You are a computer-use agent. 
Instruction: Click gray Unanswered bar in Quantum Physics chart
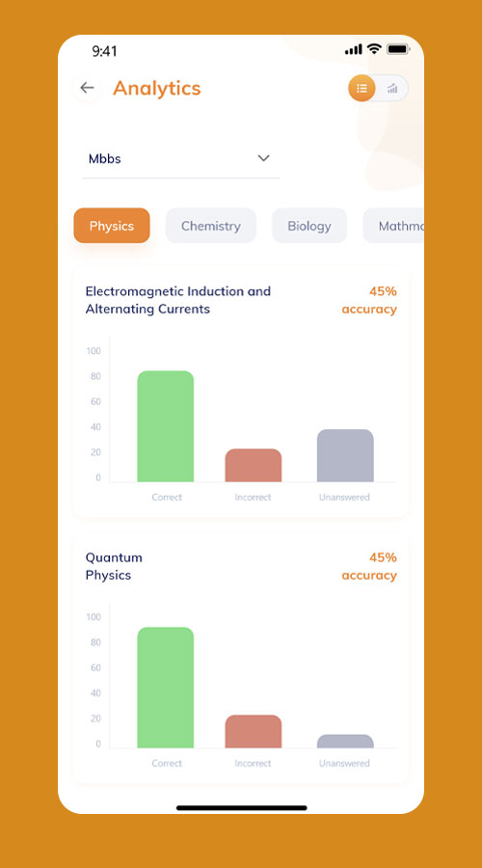[x=345, y=742]
